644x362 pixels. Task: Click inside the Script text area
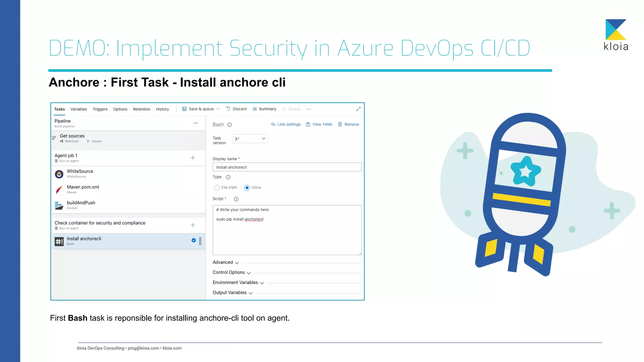(x=287, y=230)
